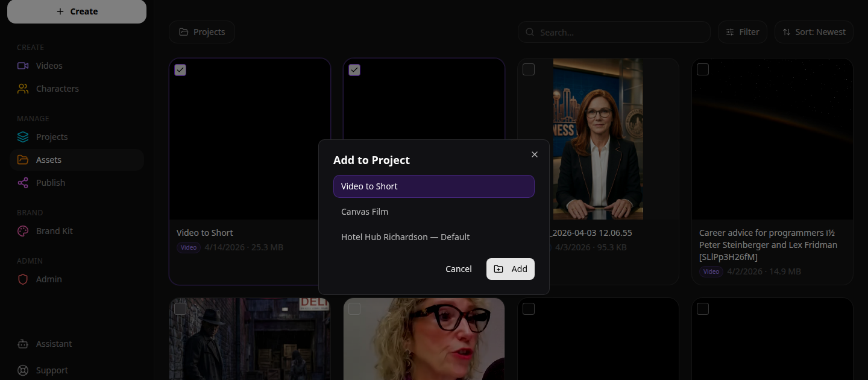Open the Support page
868x380 pixels.
pyautogui.click(x=77, y=370)
